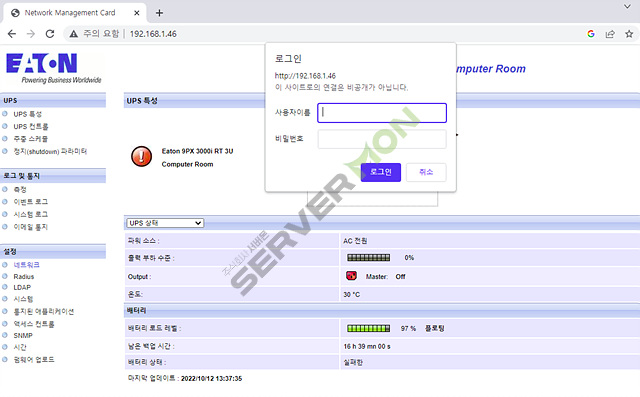Click the 설정 section header
640x397 pixels.
click(53, 251)
